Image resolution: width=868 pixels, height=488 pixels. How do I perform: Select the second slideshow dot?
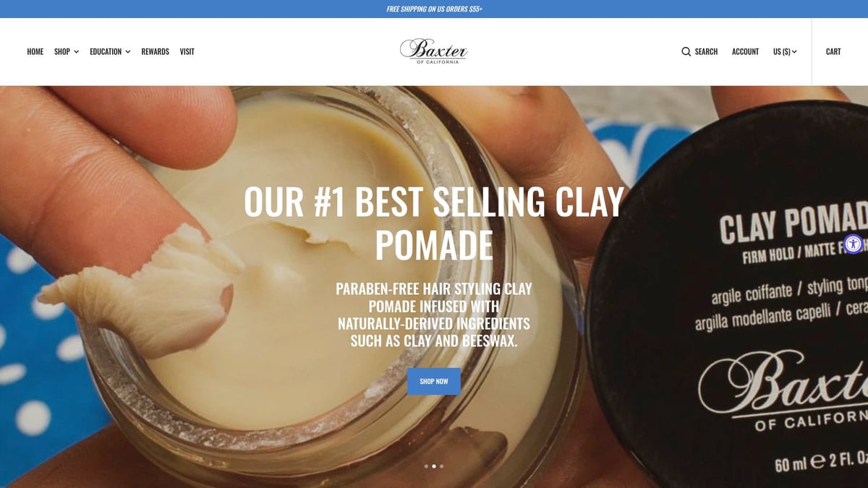[x=434, y=466]
